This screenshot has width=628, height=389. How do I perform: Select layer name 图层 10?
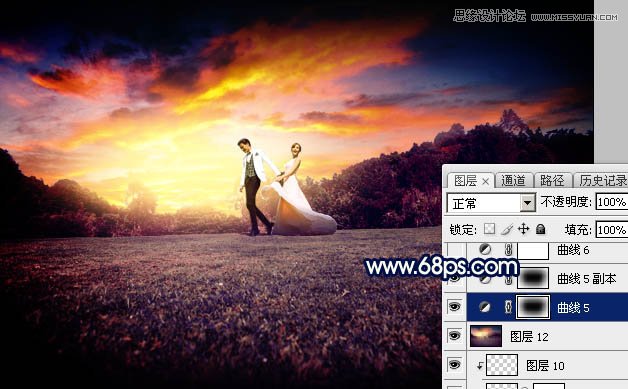[545, 365]
